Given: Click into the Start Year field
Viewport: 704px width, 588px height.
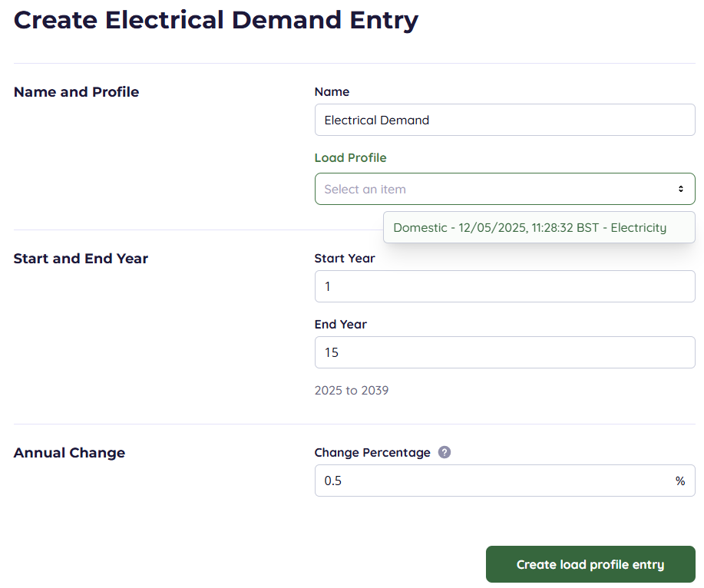Looking at the screenshot, I should tap(504, 286).
